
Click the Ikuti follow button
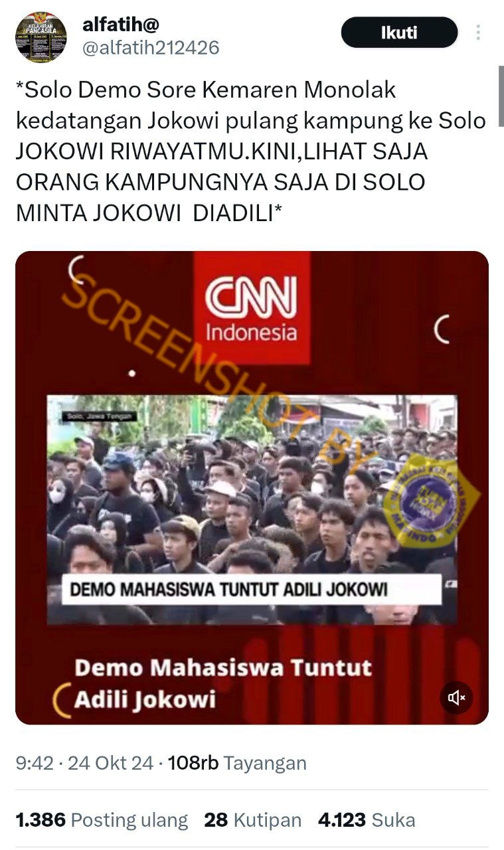(399, 33)
